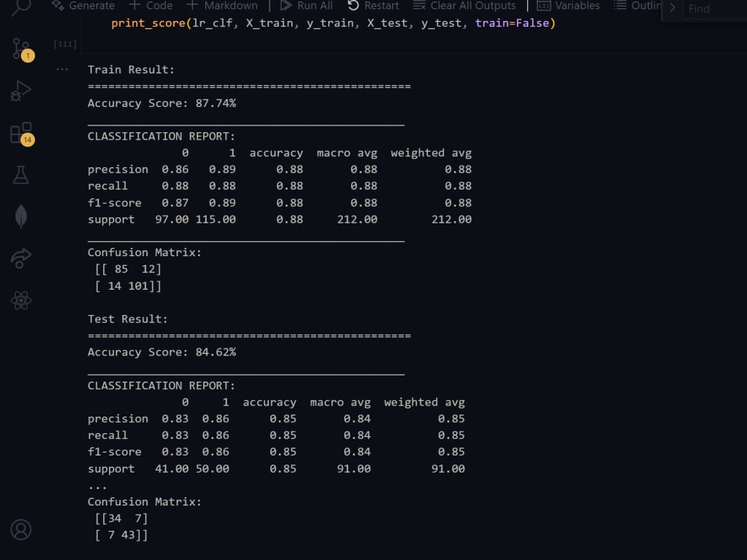Run All notebook cells
Image resolution: width=747 pixels, height=560 pixels.
coord(306,6)
